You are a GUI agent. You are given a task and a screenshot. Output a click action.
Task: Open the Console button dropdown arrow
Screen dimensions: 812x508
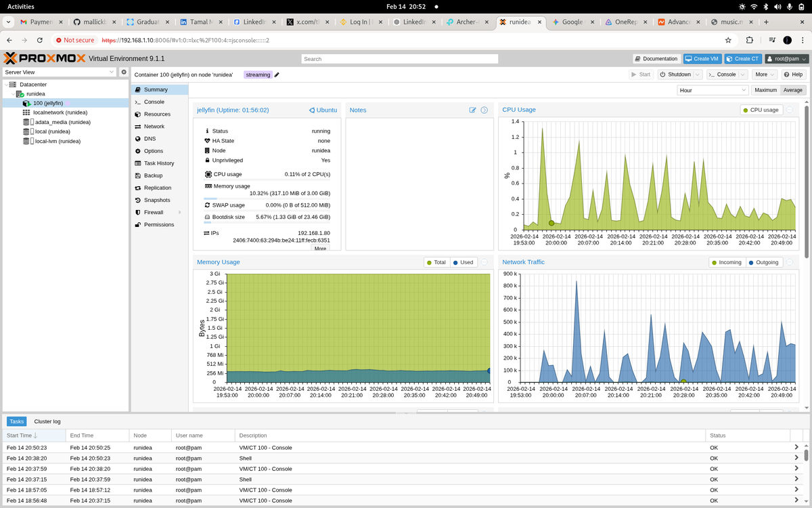click(x=743, y=75)
